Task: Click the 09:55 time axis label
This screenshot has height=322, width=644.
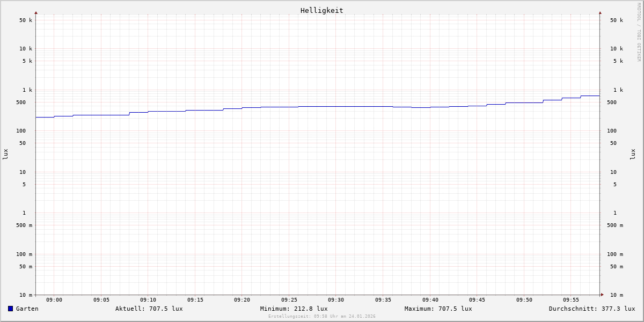Action: pos(571,300)
